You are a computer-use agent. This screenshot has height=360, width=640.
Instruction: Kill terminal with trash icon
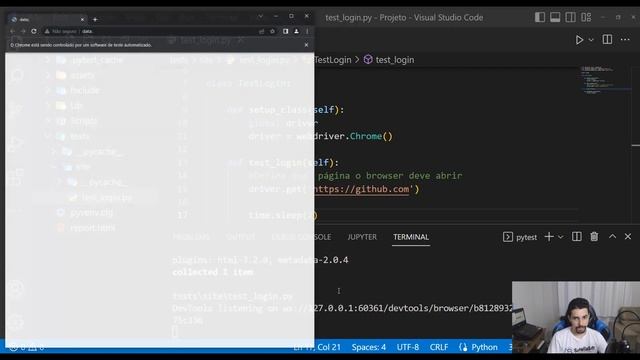[x=594, y=237]
